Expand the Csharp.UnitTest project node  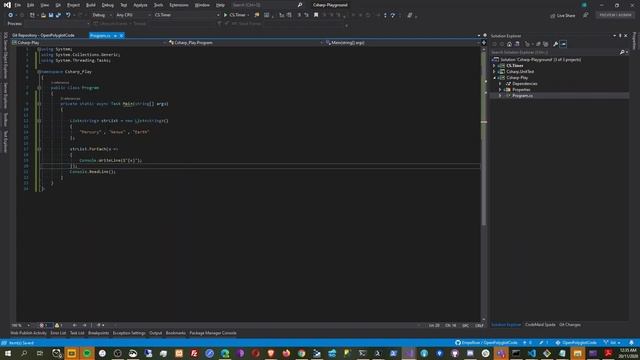(494, 71)
